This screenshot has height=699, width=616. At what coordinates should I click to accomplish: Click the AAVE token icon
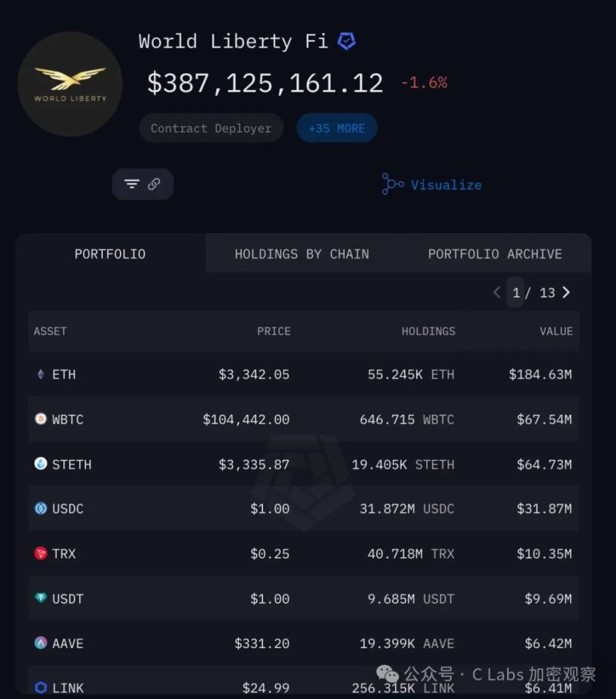coord(41,643)
